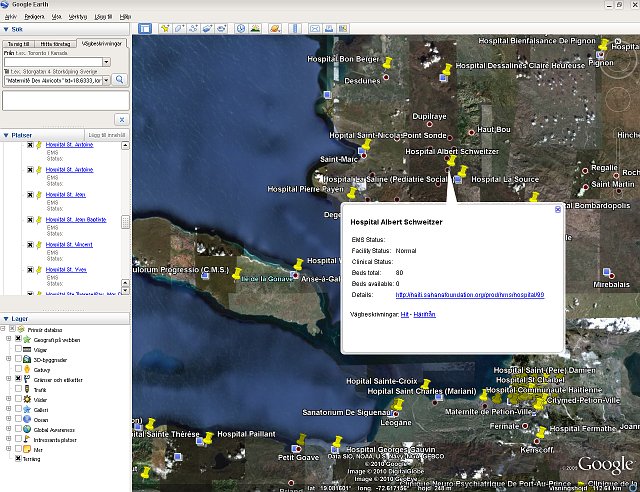
Task: Enable the Ocean layer checkbox
Action: (19, 420)
